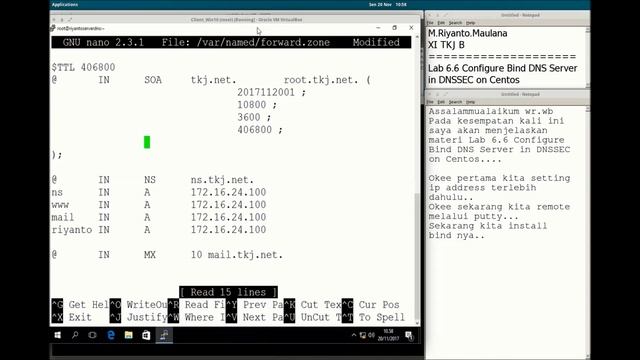The image size is (640, 360).
Task: Click the '^O WriteOut' nano shortcut
Action: pos(139,305)
